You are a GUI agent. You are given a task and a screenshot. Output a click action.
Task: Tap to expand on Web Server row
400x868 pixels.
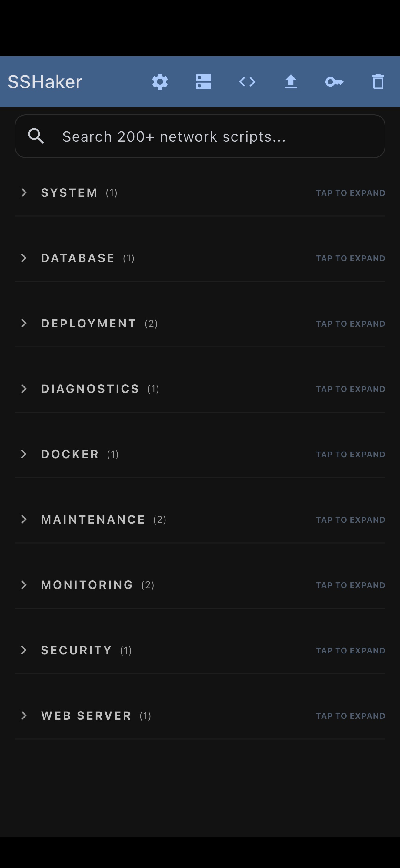click(350, 716)
